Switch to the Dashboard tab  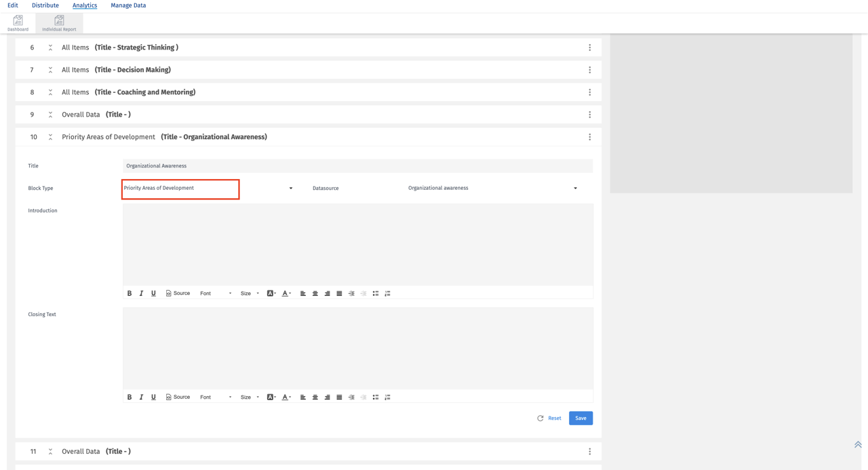[x=18, y=23]
